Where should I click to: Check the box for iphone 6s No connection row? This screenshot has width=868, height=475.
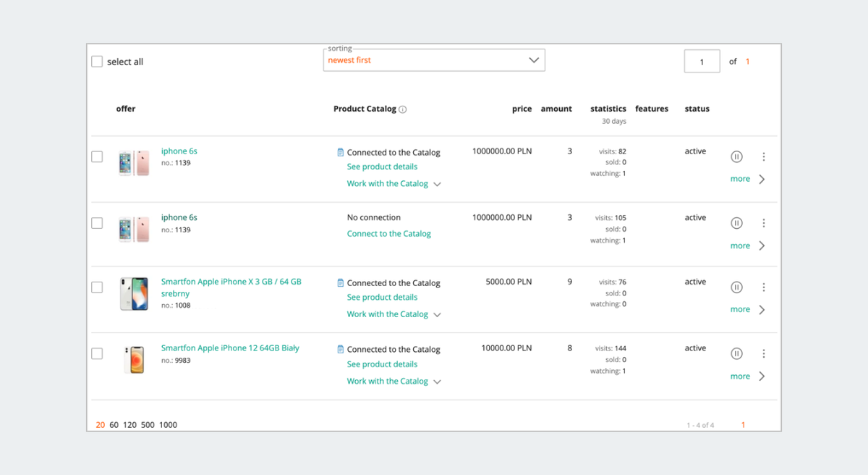97,223
